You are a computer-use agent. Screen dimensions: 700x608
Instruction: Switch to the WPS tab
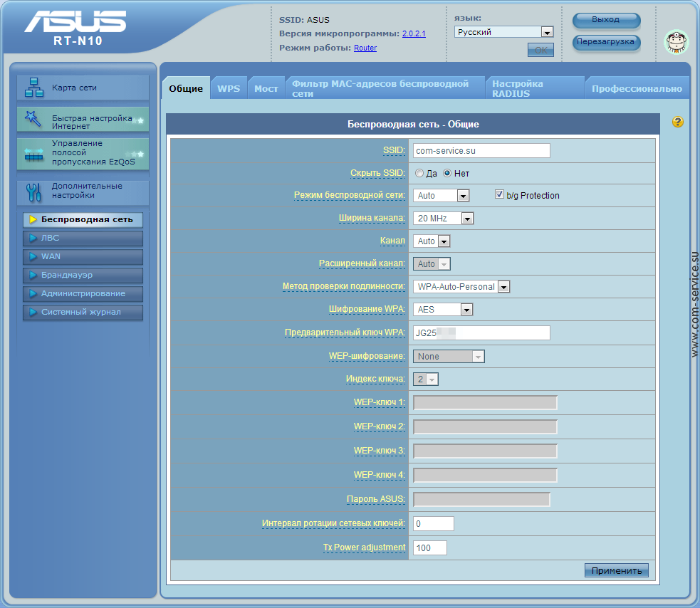229,89
